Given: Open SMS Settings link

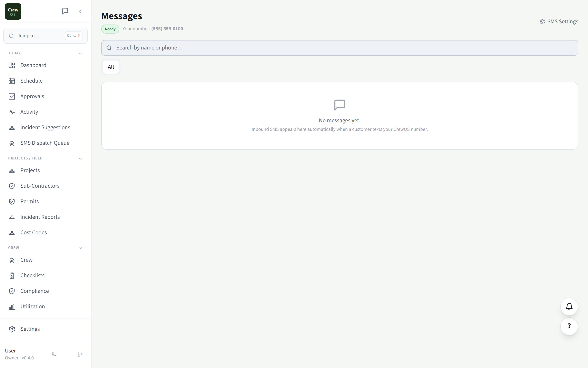Looking at the screenshot, I should tap(559, 22).
